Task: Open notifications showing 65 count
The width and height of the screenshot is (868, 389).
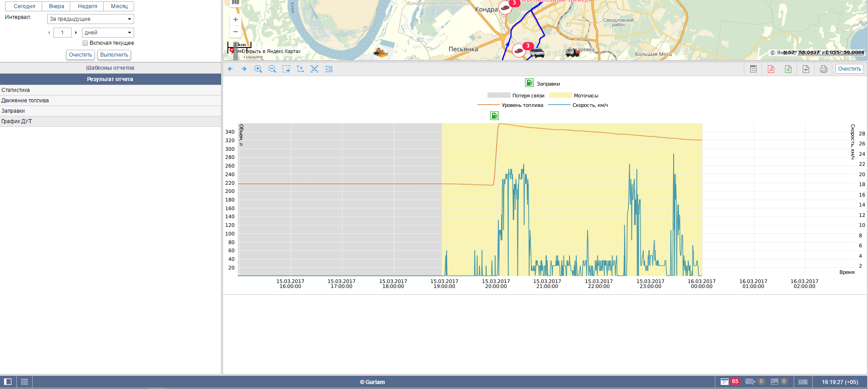Action: click(x=730, y=382)
